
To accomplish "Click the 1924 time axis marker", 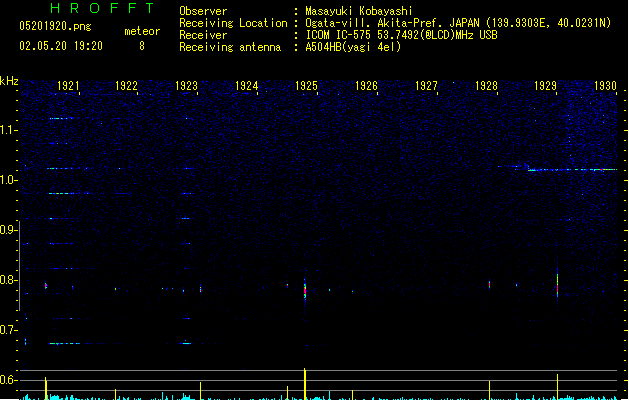I will [246, 86].
